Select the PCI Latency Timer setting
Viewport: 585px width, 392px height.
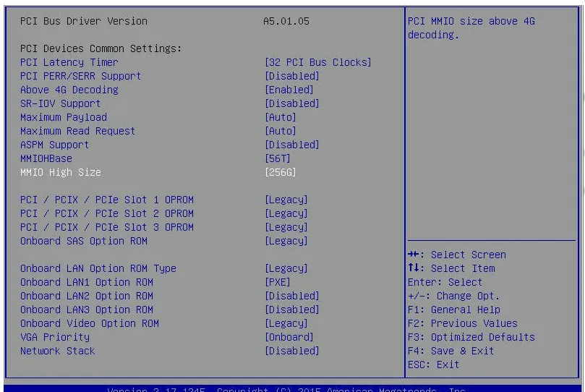click(69, 62)
